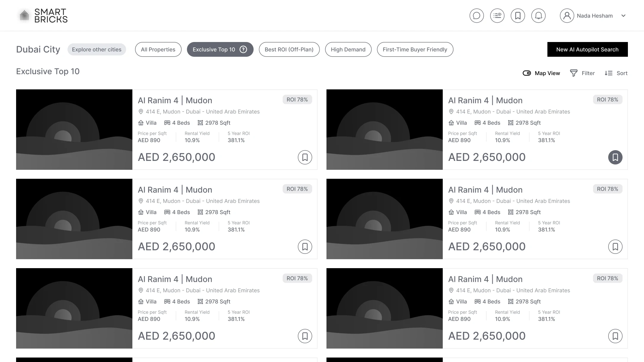
Task: Select the Best ROI (Off-Plan) tab
Action: point(289,49)
